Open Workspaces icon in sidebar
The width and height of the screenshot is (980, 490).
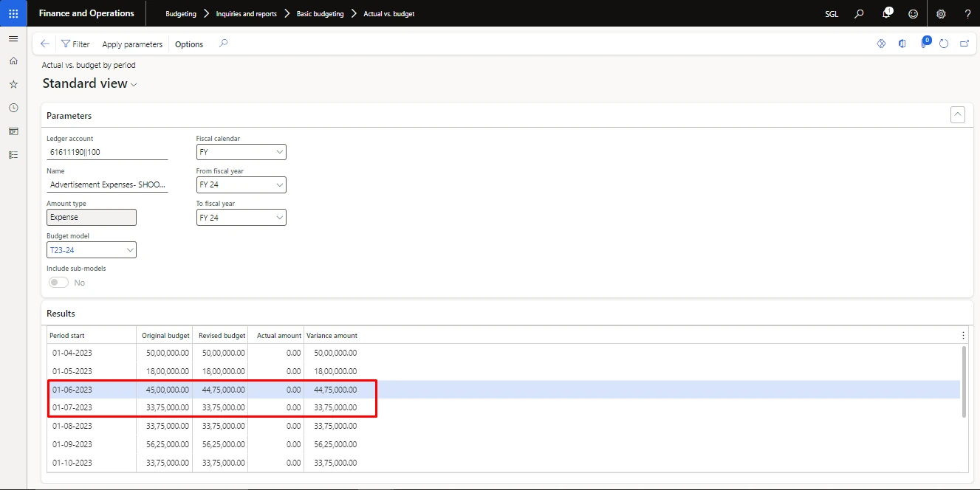pos(13,131)
